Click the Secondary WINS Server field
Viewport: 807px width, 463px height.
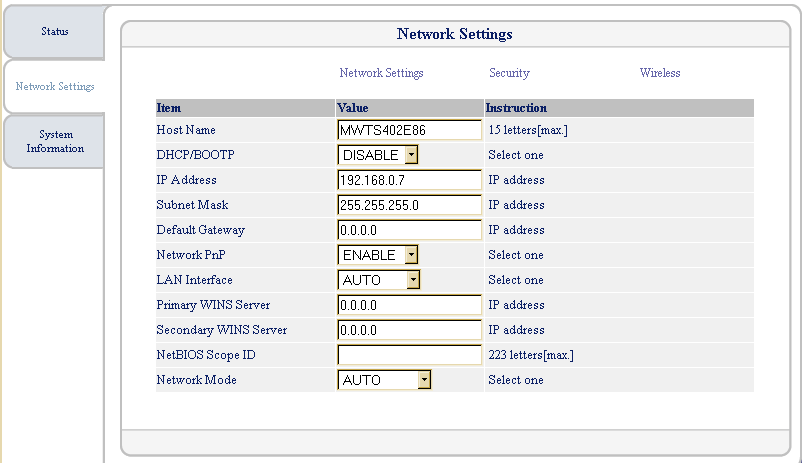click(410, 330)
